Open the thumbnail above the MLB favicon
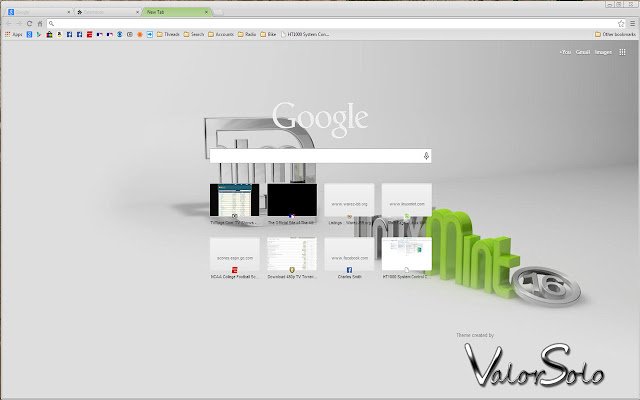Screen dimensions: 640x400 click(x=292, y=200)
